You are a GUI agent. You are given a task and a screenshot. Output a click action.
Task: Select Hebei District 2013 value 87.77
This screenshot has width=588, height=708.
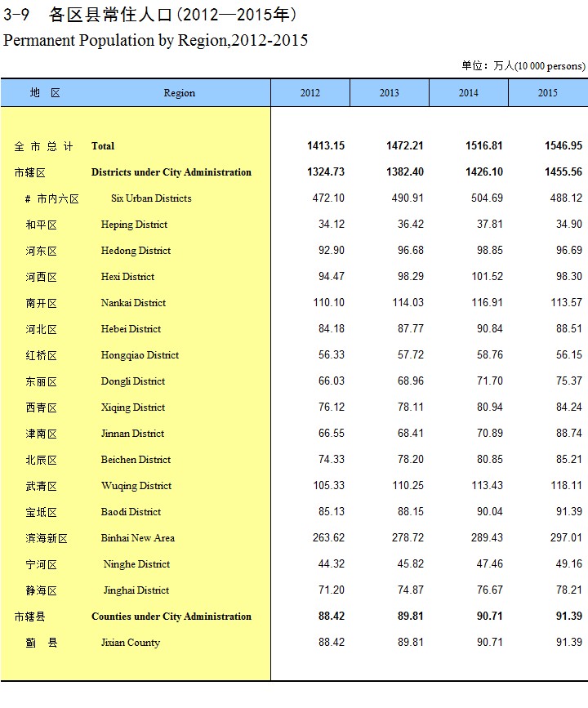[411, 329]
